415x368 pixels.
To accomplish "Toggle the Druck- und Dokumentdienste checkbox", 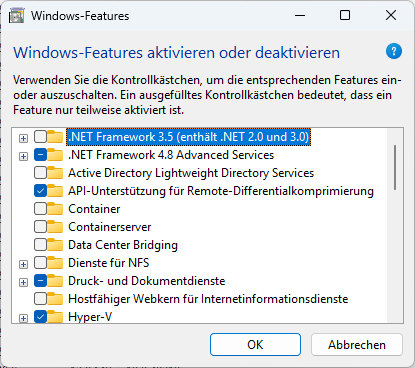I will coord(40,281).
